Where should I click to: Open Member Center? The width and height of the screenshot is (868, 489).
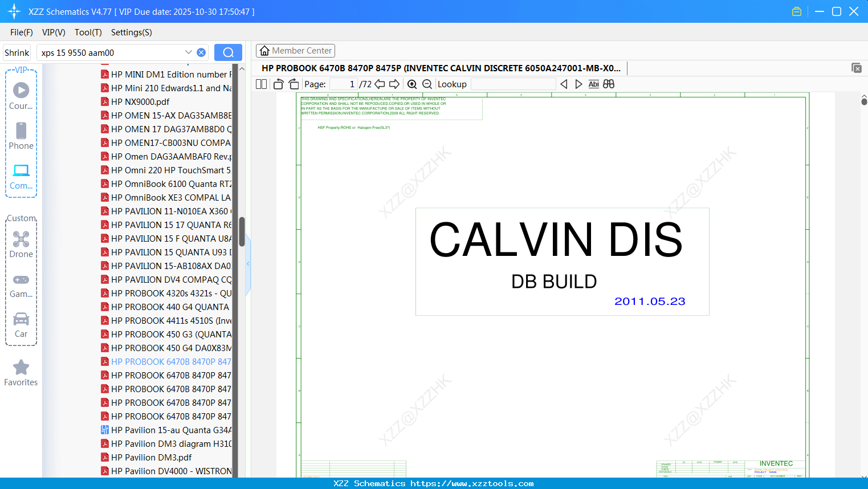(295, 51)
